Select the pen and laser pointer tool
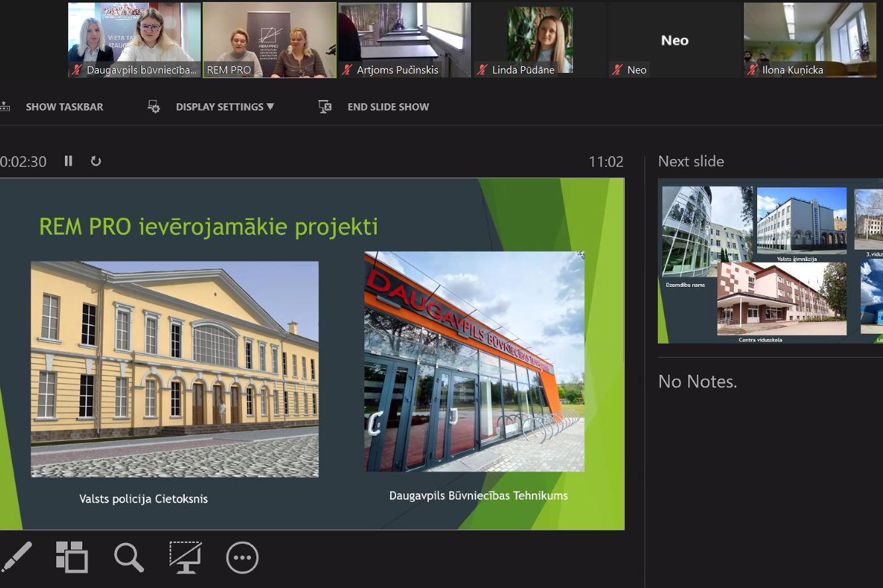883x588 pixels. [16, 557]
